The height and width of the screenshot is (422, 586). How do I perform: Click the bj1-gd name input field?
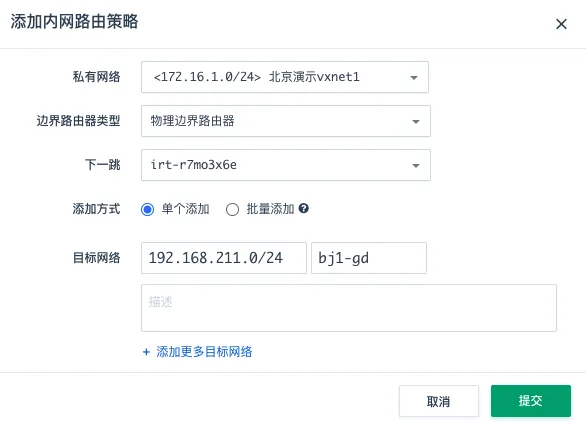coord(369,258)
